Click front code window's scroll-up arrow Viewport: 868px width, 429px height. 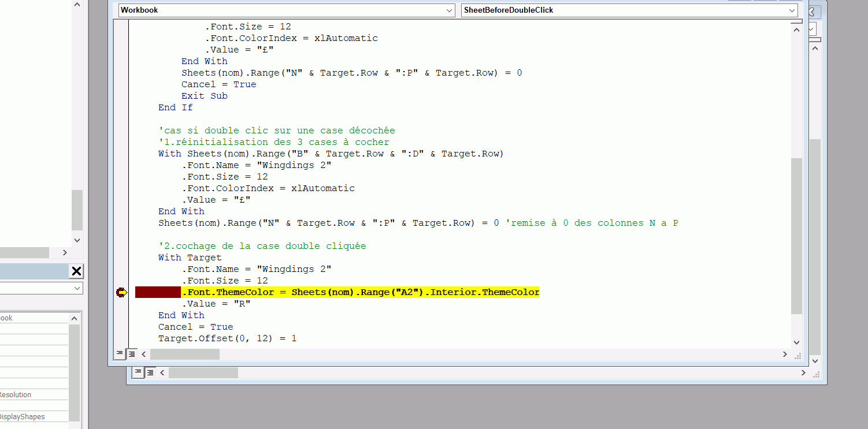pos(797,30)
